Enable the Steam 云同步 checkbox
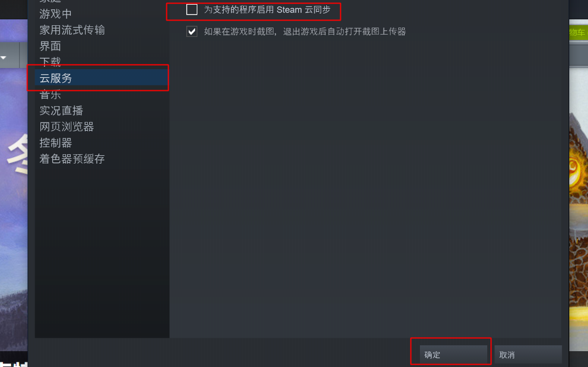Image resolution: width=588 pixels, height=367 pixels. [x=192, y=9]
